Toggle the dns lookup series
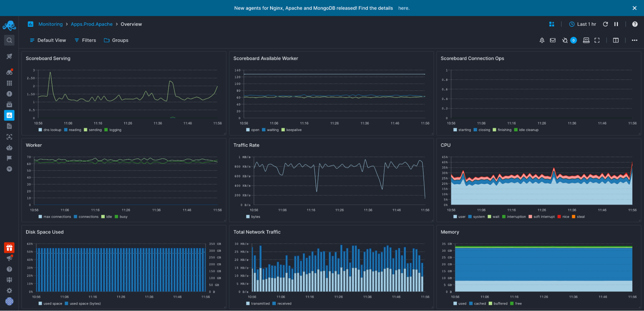Screen dimensions: 644x311 (50, 130)
